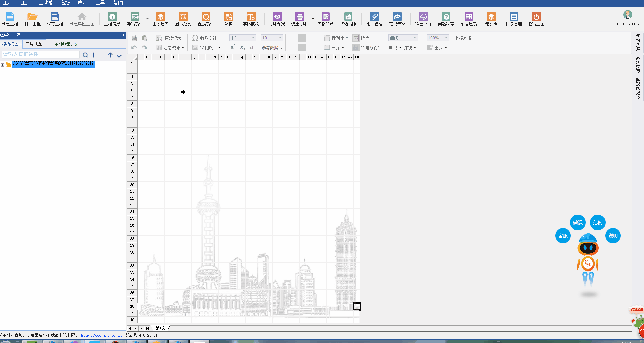Open the 高级 menu
The width and height of the screenshot is (644, 343).
65,3
